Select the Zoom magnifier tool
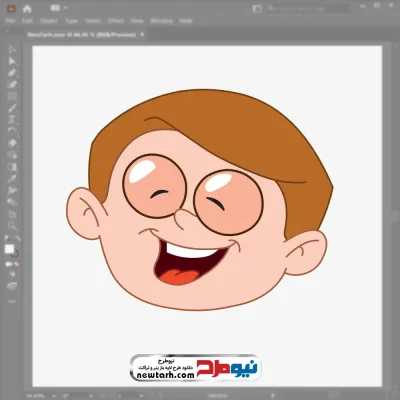This screenshot has width=400, height=400. click(12, 226)
